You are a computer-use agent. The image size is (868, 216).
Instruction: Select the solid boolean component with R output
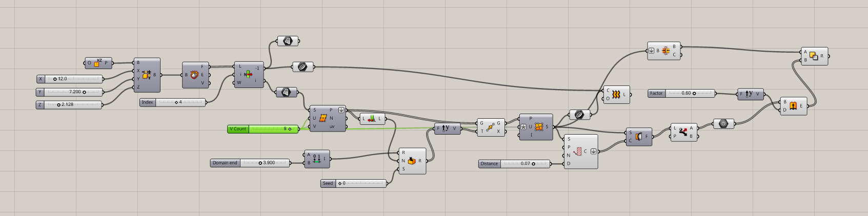(x=814, y=56)
